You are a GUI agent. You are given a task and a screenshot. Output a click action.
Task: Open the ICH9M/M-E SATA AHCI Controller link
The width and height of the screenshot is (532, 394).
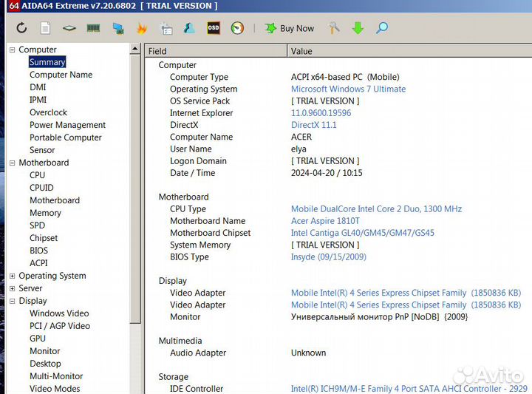pyautogui.click(x=409, y=389)
